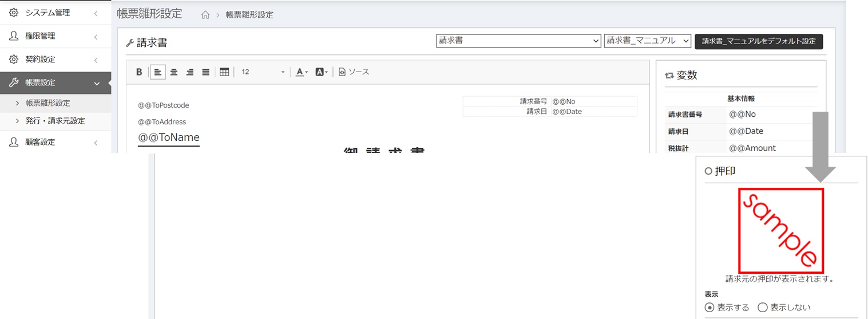Toggle bold formatting in editor toolbar
The image size is (868, 319).
(139, 72)
